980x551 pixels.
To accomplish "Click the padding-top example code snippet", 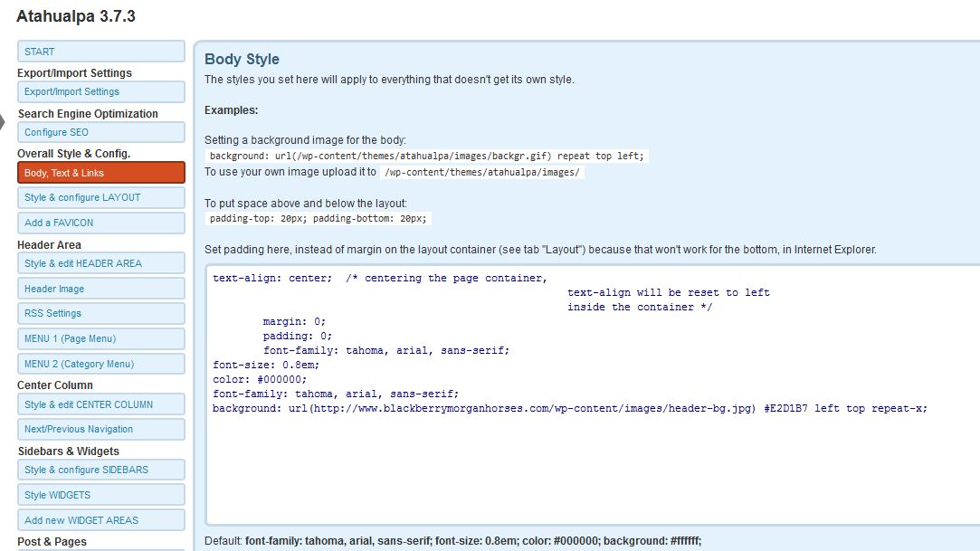I will point(319,219).
